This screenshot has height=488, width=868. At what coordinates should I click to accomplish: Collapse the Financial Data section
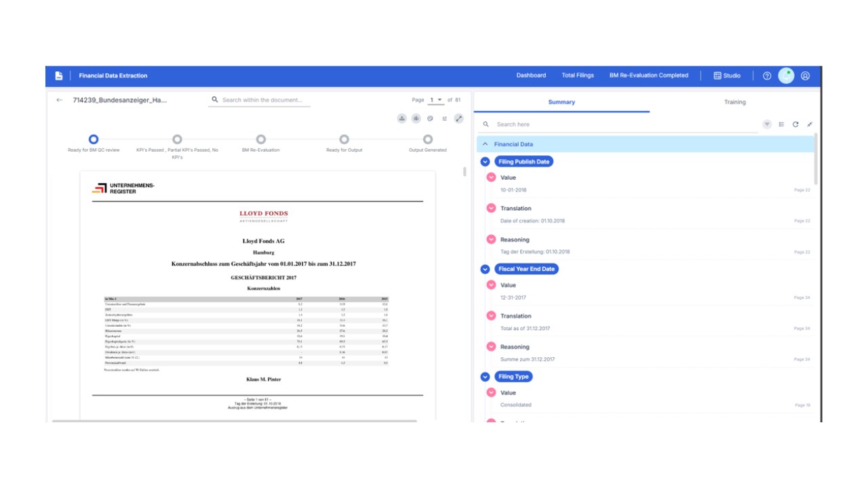point(485,144)
